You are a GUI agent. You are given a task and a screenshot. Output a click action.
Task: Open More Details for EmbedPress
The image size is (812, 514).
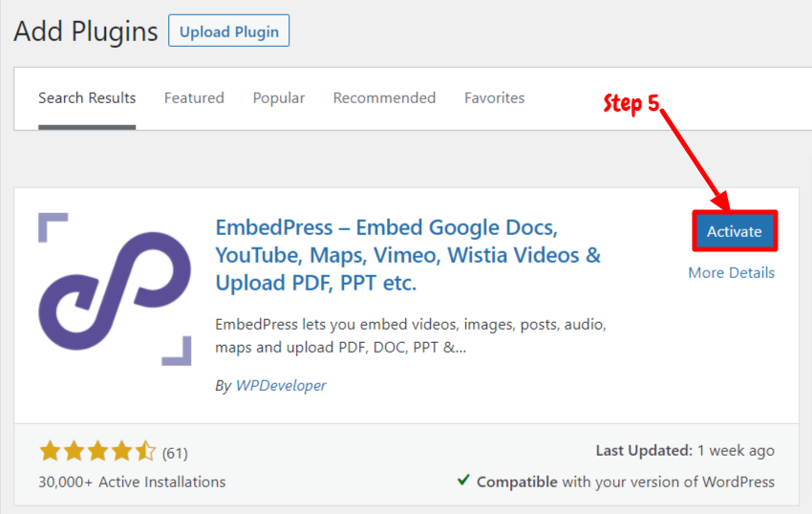click(x=731, y=272)
